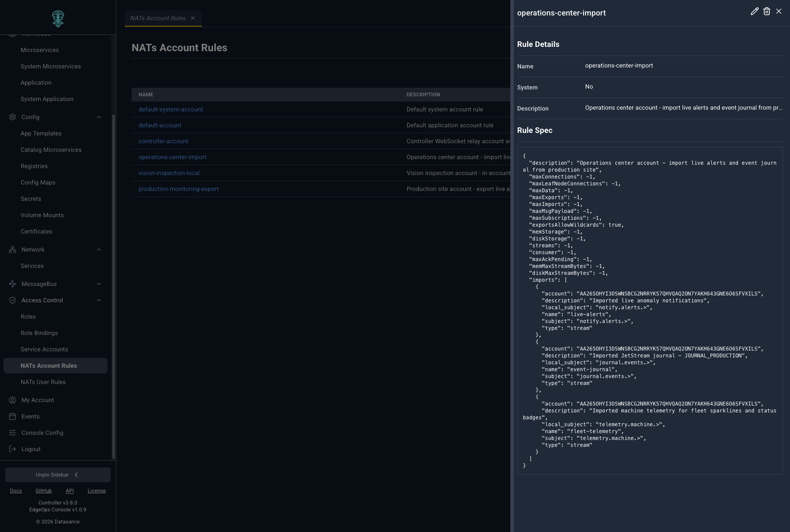
Task: Open System Application in the sidebar
Action: click(x=47, y=99)
